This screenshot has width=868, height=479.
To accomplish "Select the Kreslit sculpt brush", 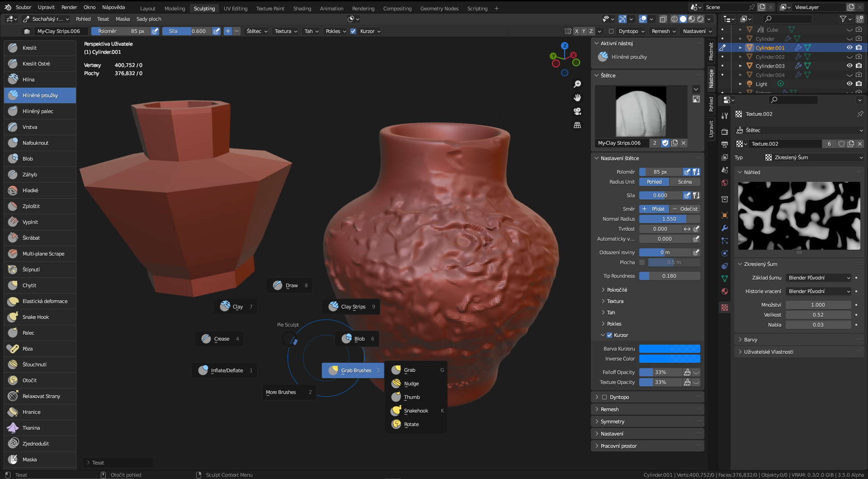I will pos(40,48).
